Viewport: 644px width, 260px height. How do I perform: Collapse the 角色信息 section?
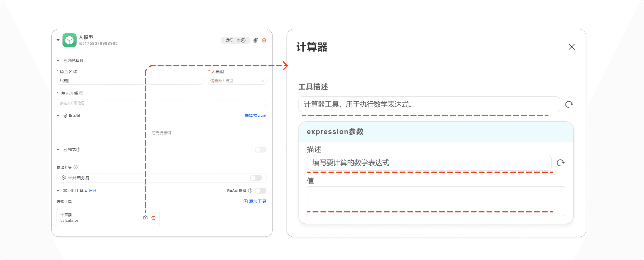58,61
